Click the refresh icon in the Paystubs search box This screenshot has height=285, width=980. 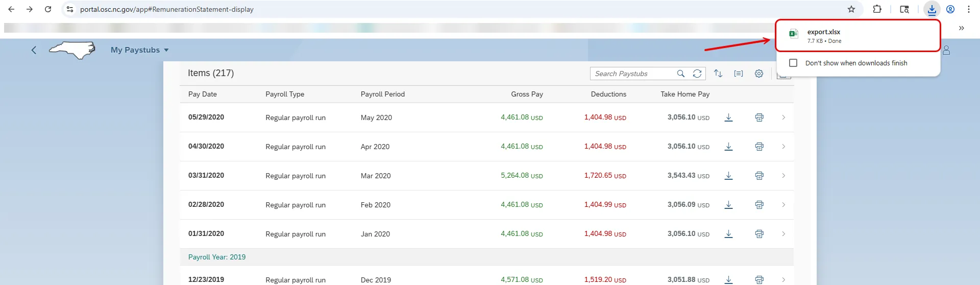tap(697, 74)
